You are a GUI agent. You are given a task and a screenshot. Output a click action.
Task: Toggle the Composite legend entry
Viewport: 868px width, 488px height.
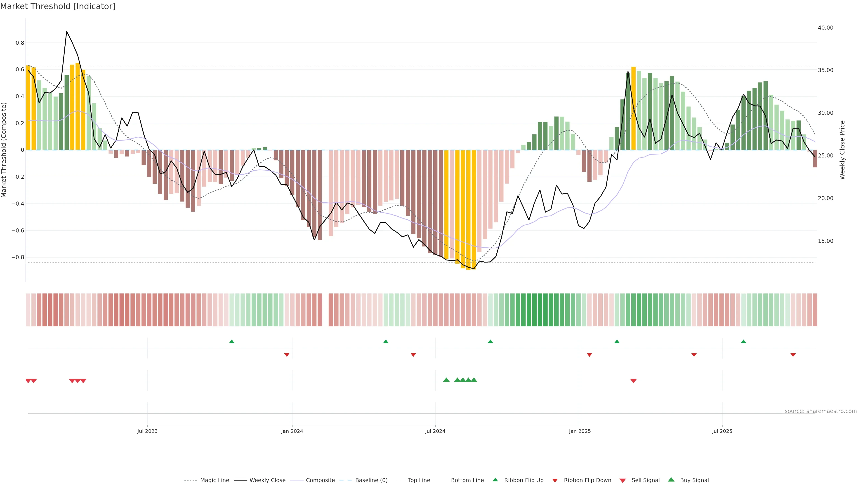320,480
